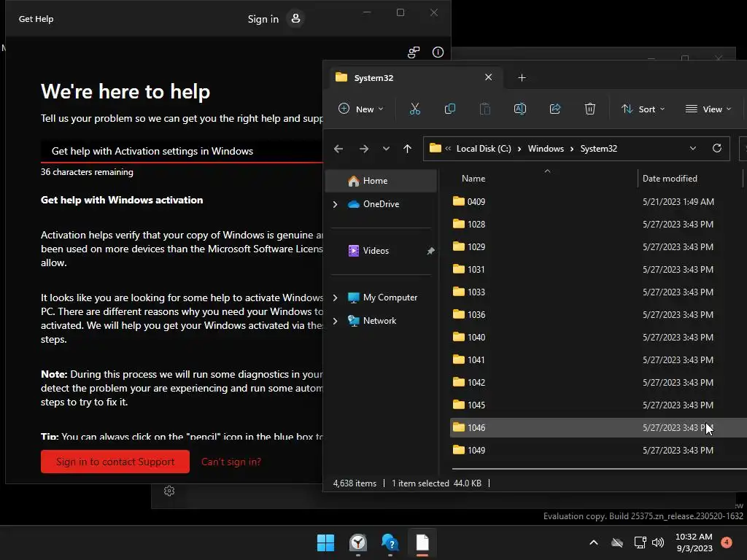
Task: Click the Cut scissors icon in File Explorer
Action: (415, 109)
